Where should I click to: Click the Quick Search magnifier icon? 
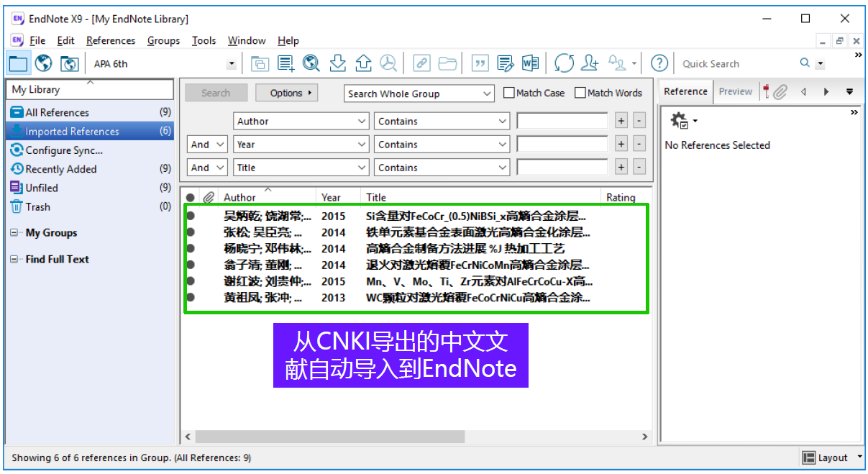pos(805,63)
